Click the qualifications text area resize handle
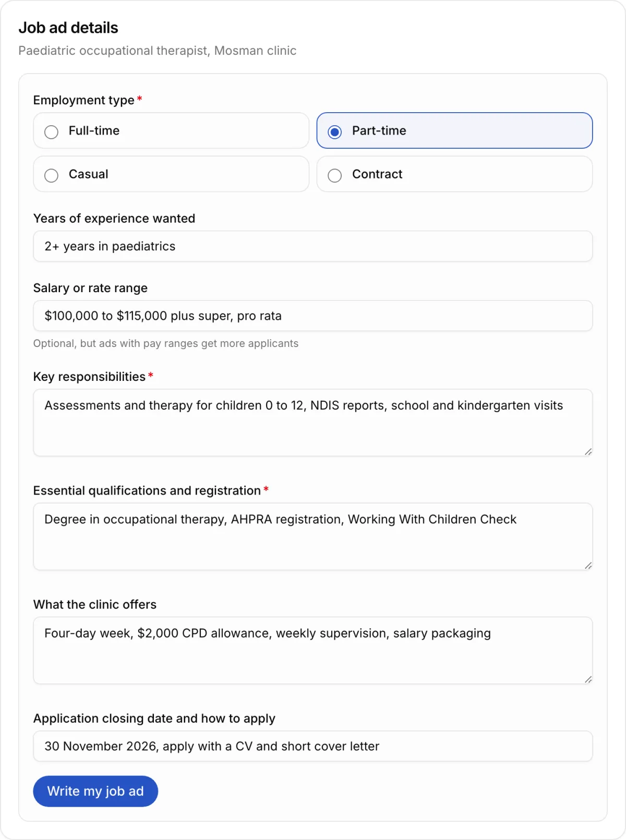Screen dimensions: 626x840 click(x=588, y=566)
